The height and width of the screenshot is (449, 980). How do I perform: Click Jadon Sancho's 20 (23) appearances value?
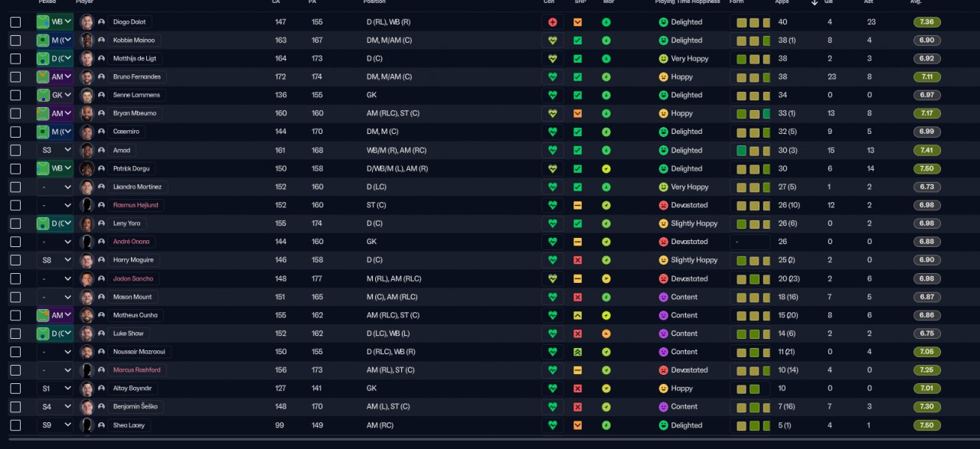point(787,279)
